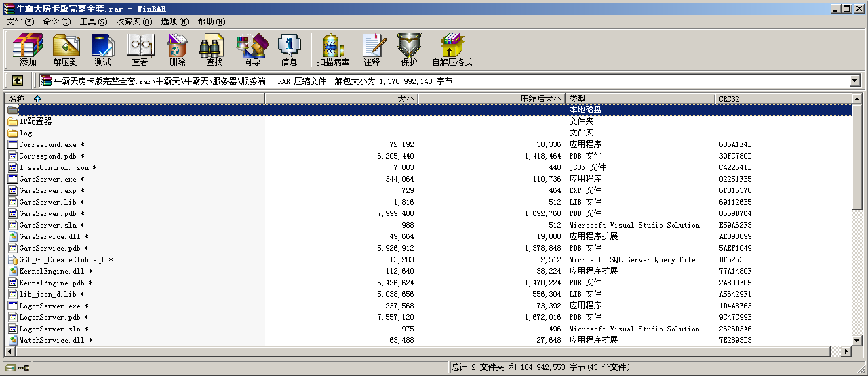868x376 pixels.
Task: Select the GameServer.exe file row
Action: click(47, 179)
